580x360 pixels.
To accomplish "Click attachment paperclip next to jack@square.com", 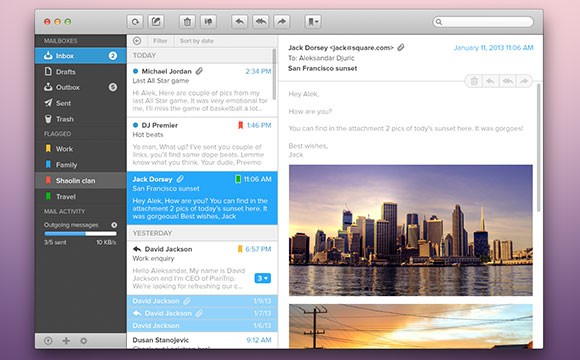I will [x=401, y=47].
